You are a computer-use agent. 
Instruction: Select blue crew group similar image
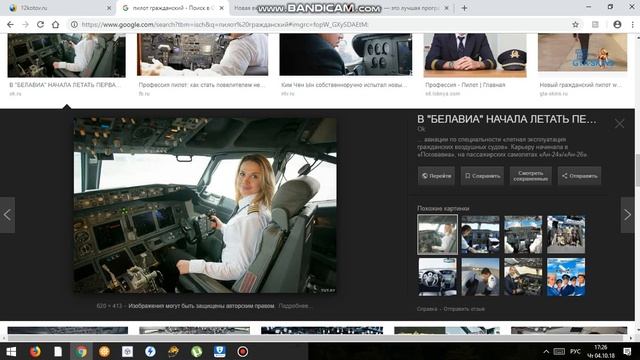click(566, 277)
